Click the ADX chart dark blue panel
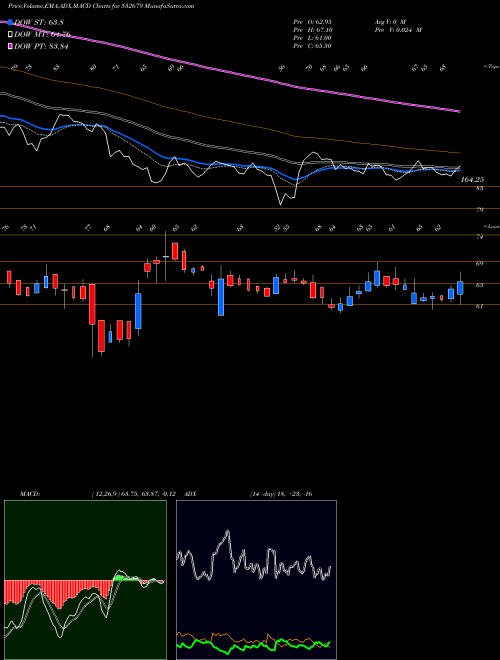Viewport: 500px width, 660px height. [256, 580]
